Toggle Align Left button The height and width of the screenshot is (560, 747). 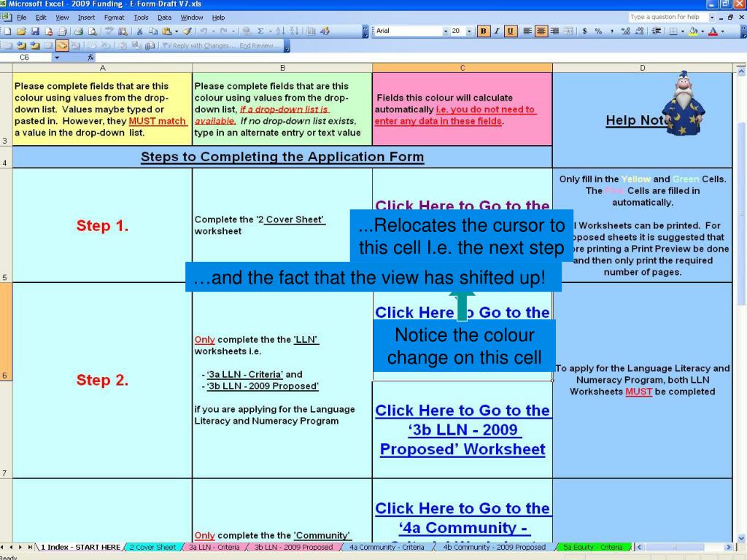tap(527, 31)
